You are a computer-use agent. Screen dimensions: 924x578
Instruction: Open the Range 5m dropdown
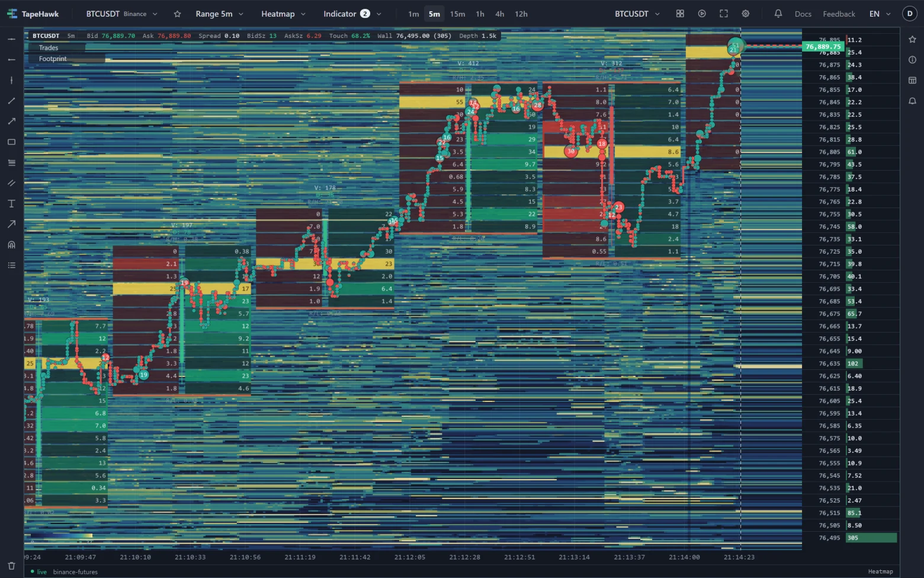click(x=220, y=14)
